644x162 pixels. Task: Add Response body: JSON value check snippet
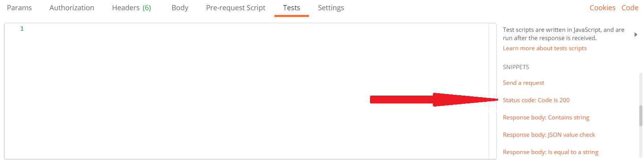tap(549, 135)
